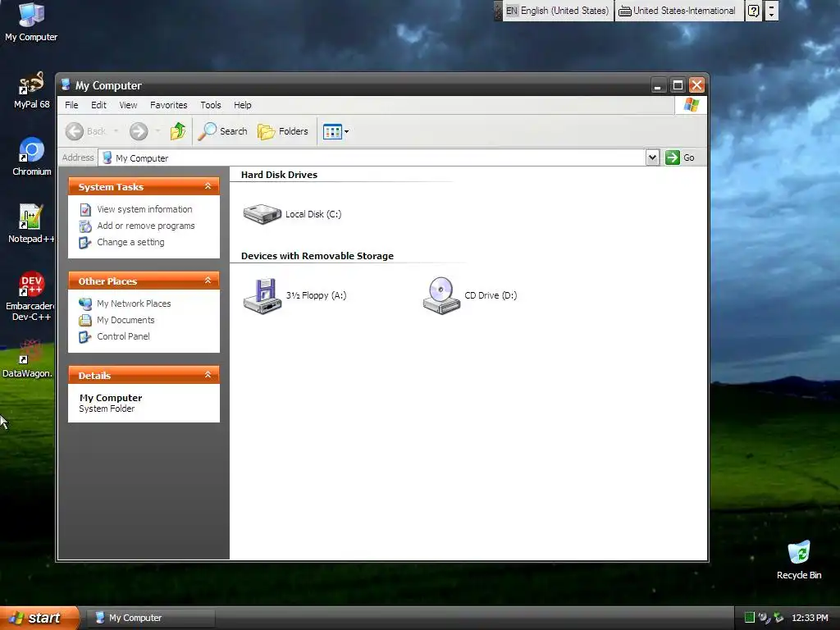Open the View menu
The image size is (840, 630).
point(128,105)
